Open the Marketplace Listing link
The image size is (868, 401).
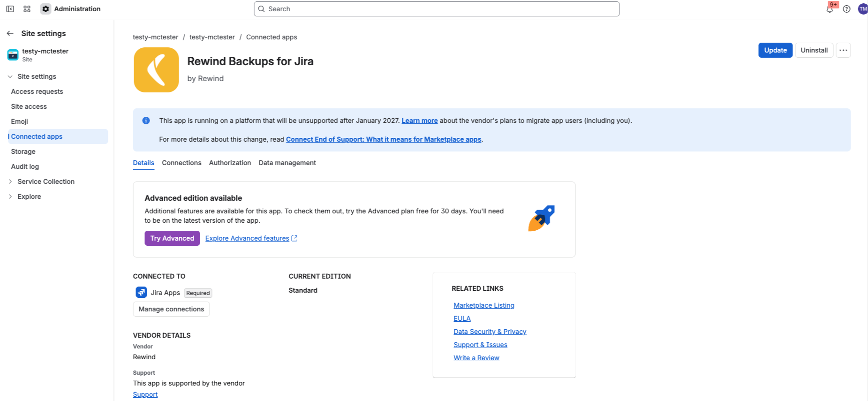[484, 305]
